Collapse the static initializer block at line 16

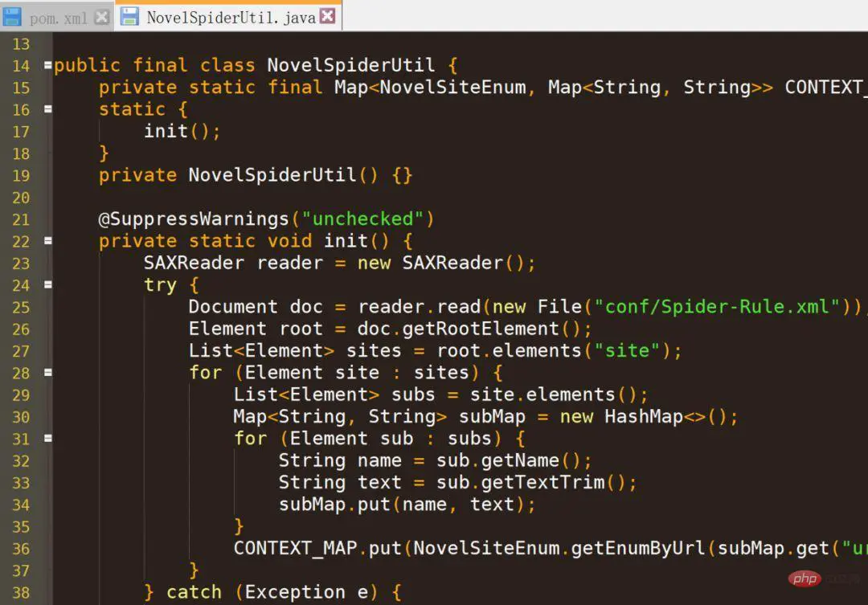47,109
